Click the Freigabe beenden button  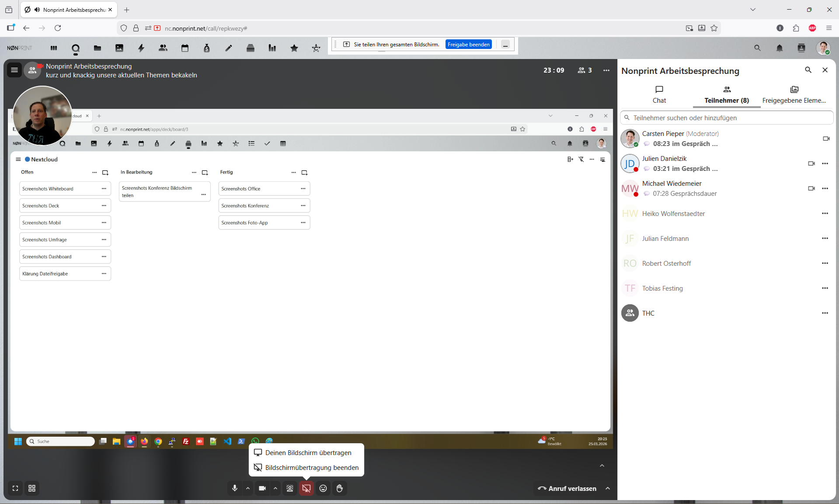tap(468, 45)
